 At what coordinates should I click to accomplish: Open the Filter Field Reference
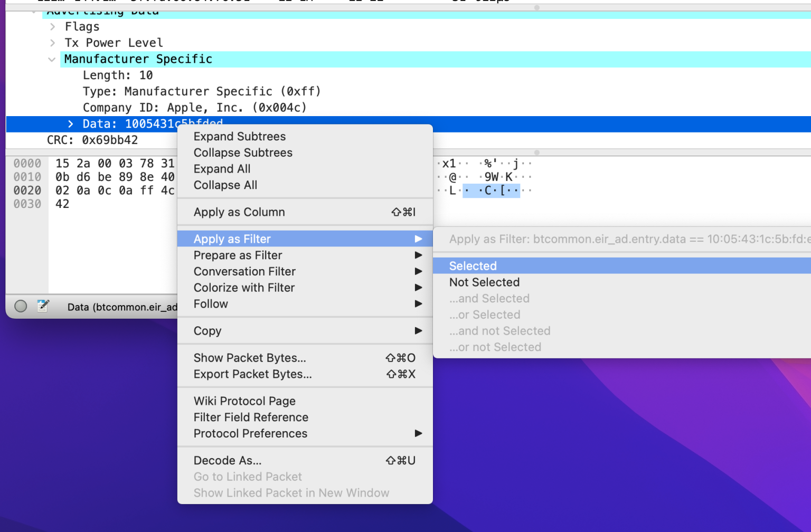pyautogui.click(x=251, y=417)
